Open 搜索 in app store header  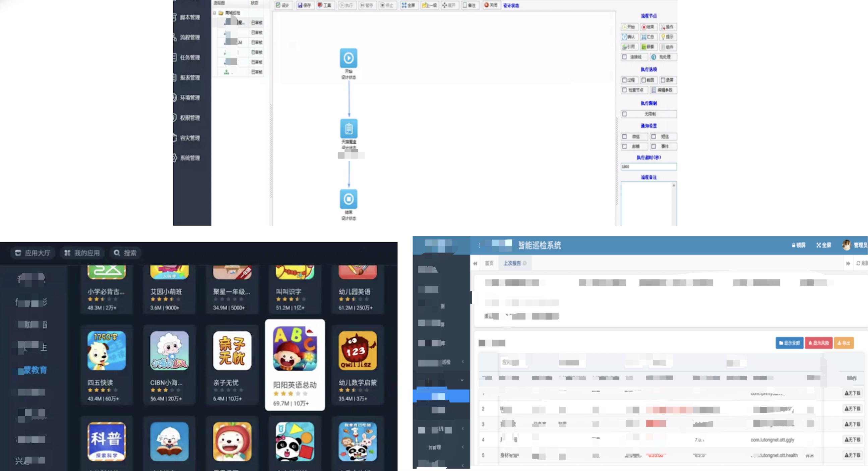(x=125, y=253)
